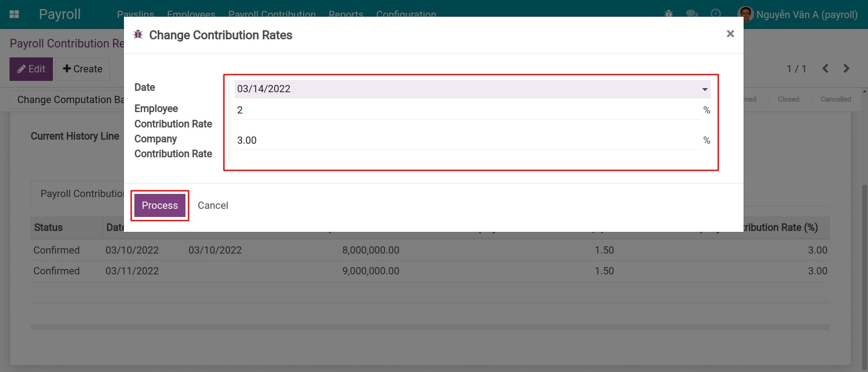Viewport: 868px width, 372px height.
Task: Click the horizontal scrollbar under the table
Action: (x=430, y=327)
